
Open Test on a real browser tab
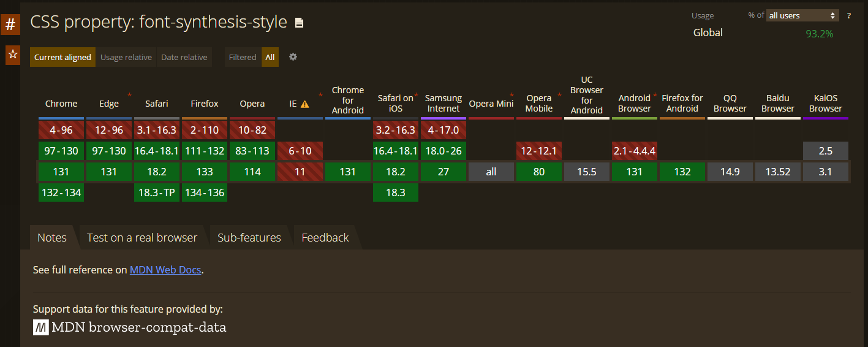click(142, 237)
